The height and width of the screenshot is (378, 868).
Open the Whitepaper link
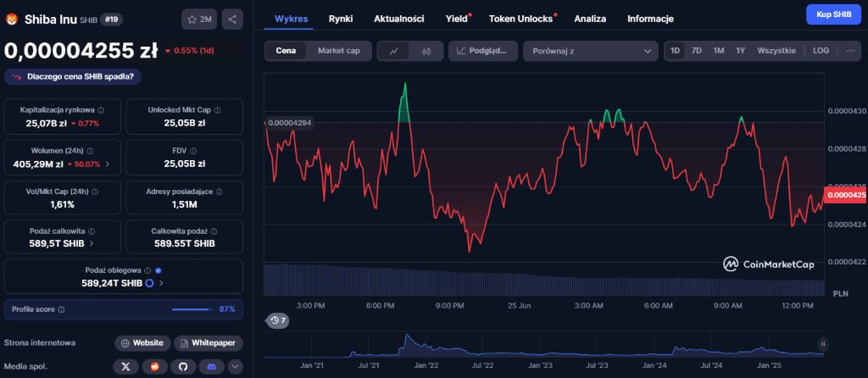(209, 343)
